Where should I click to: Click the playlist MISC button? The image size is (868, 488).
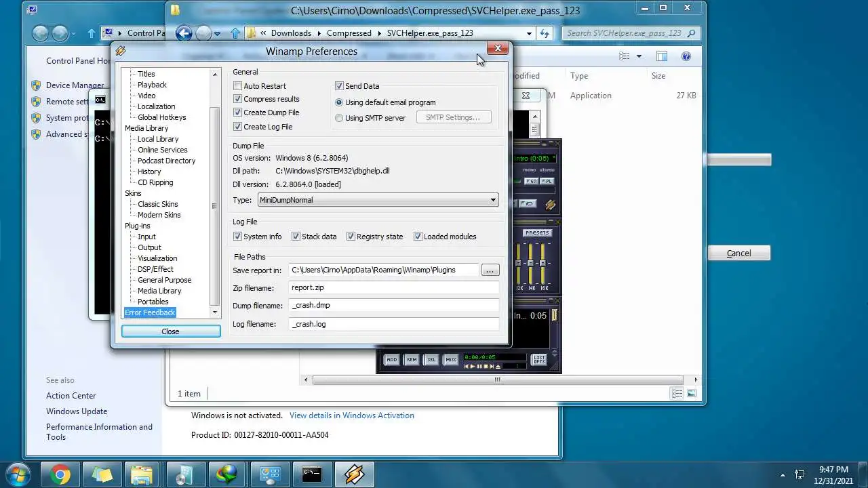pos(450,360)
